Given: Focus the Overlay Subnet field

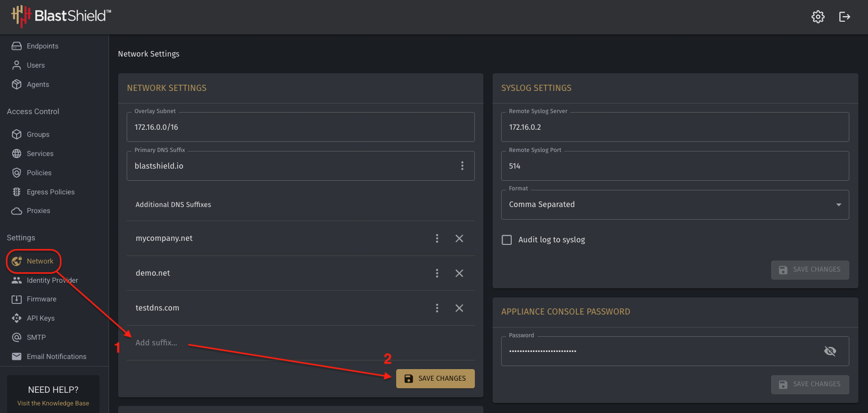Looking at the screenshot, I should click(x=300, y=127).
